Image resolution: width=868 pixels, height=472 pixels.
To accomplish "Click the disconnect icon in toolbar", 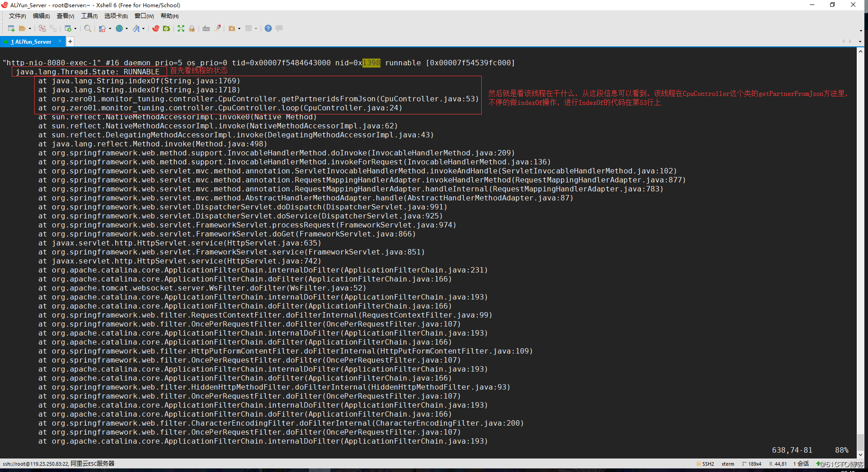I will click(42, 28).
